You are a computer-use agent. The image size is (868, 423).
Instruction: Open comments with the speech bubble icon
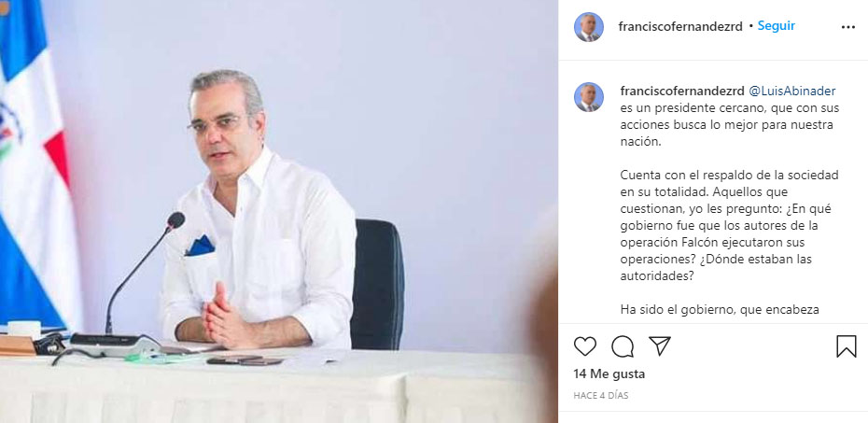tap(623, 346)
